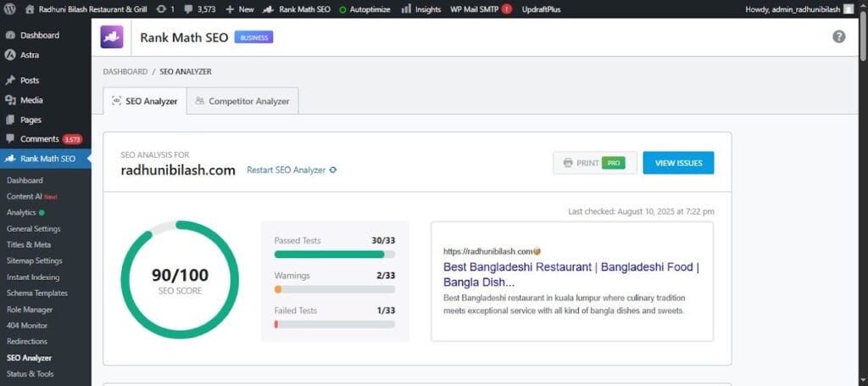This screenshot has height=386, width=868.
Task: Click Rank Math SEO icon in admin bar
Action: 268,9
